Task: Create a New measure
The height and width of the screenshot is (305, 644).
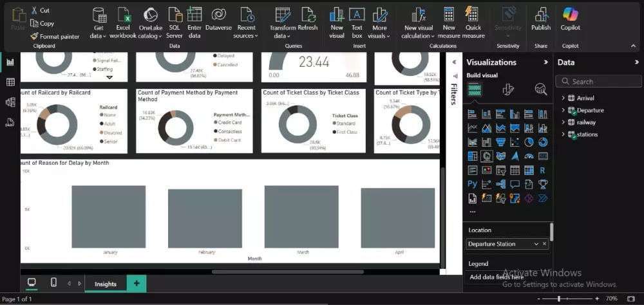Action: click(x=449, y=23)
